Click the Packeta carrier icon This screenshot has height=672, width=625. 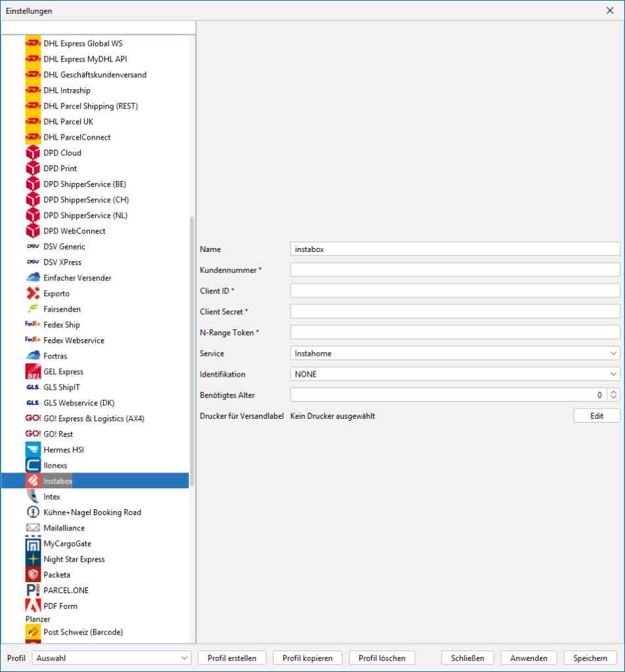[x=33, y=575]
